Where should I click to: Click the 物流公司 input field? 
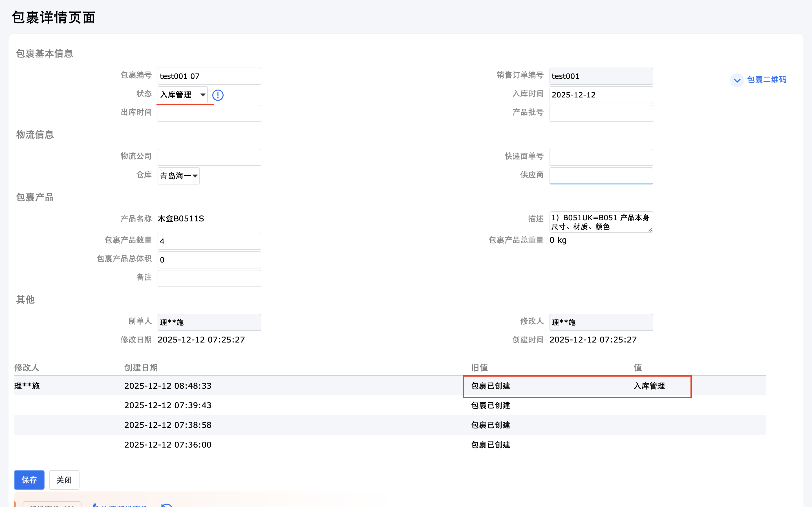pos(209,157)
